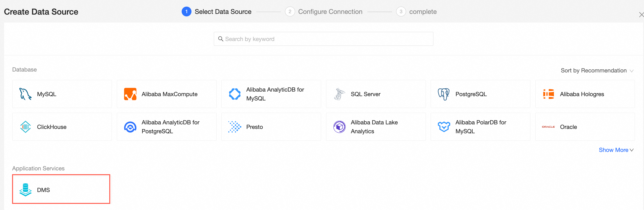Screen dimensions: 644x210
Task: Click the PostgreSQL elephant icon
Action: pyautogui.click(x=444, y=94)
